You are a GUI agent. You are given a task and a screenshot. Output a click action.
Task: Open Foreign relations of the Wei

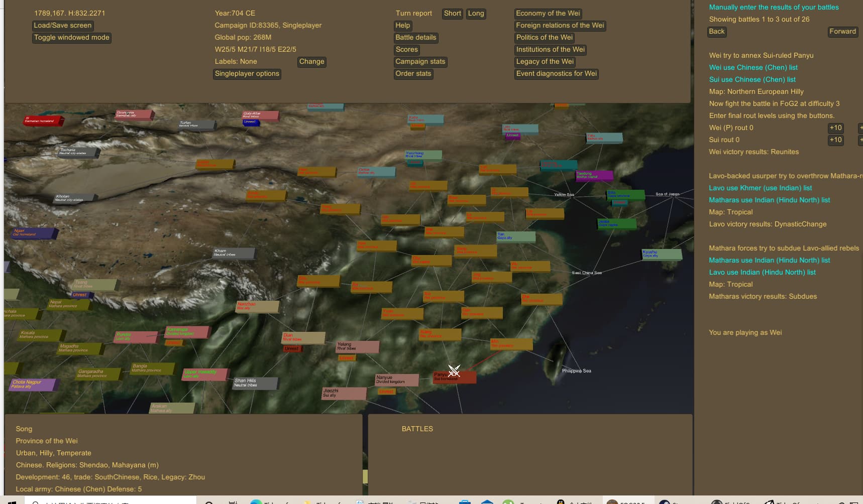pos(560,25)
